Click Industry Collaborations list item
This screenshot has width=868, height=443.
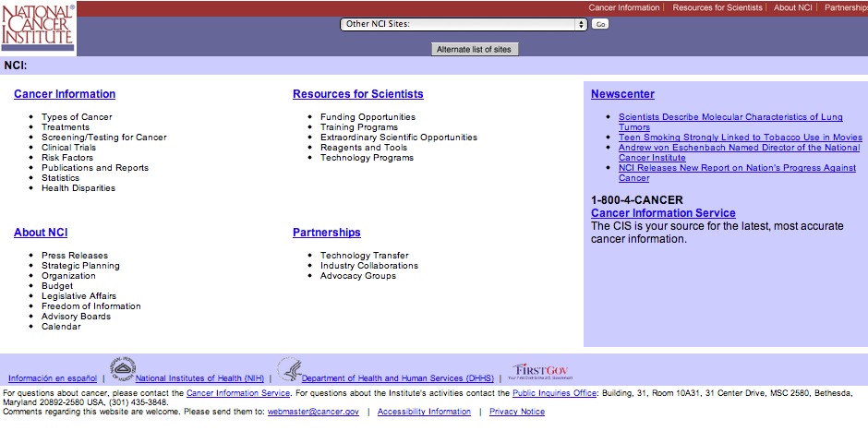(369, 266)
